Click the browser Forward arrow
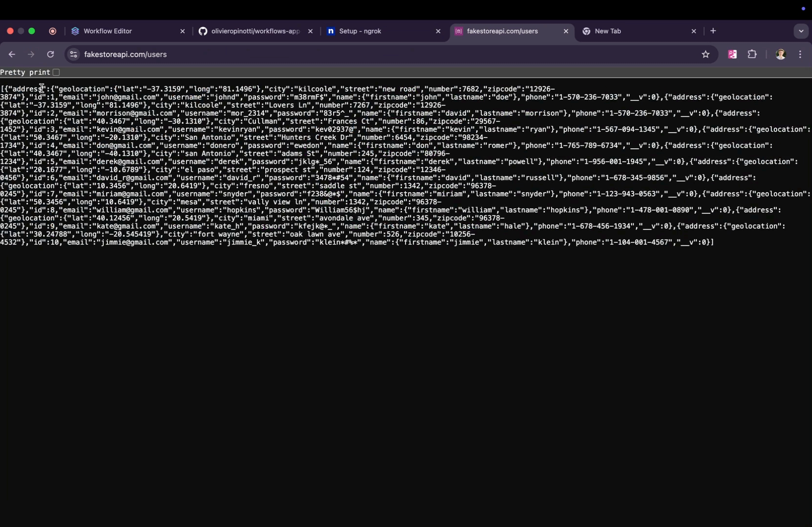The width and height of the screenshot is (812, 527). 31,54
